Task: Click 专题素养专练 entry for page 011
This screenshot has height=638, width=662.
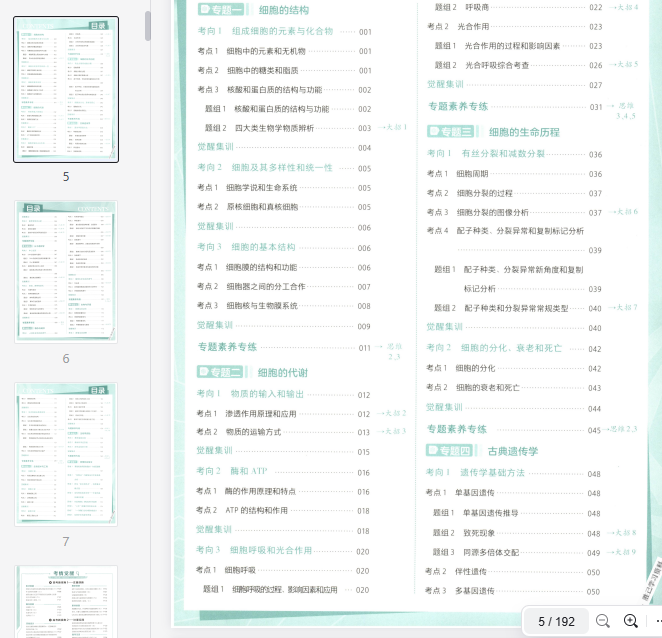Action: coord(284,347)
